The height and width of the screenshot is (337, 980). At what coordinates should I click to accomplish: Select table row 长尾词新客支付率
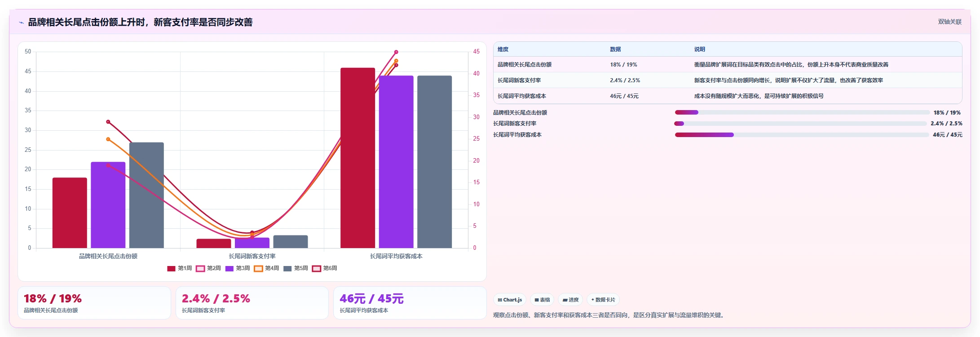[728, 80]
